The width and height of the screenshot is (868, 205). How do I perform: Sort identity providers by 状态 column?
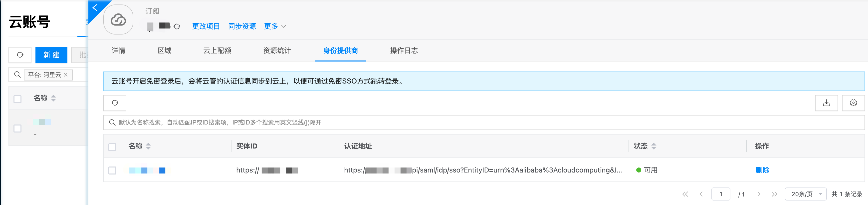(654, 146)
